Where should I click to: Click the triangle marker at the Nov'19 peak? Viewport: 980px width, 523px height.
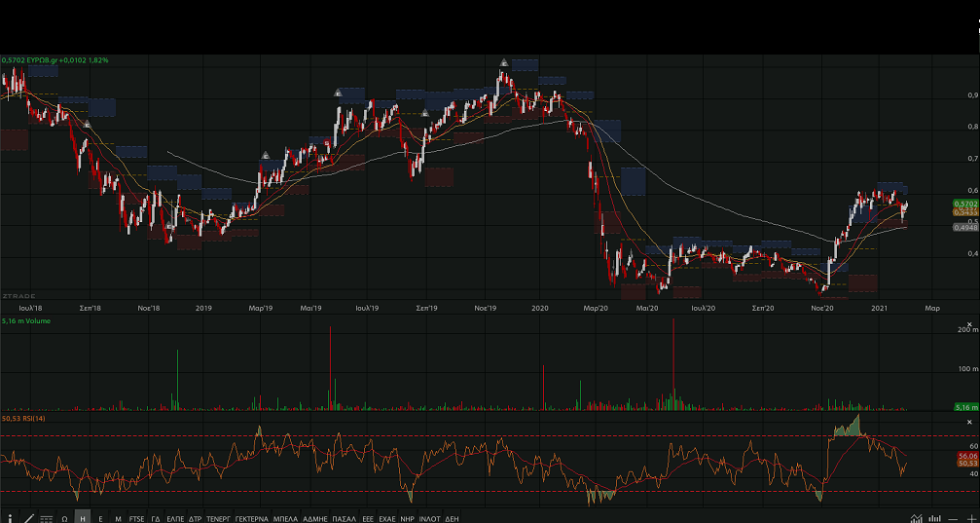tap(504, 63)
